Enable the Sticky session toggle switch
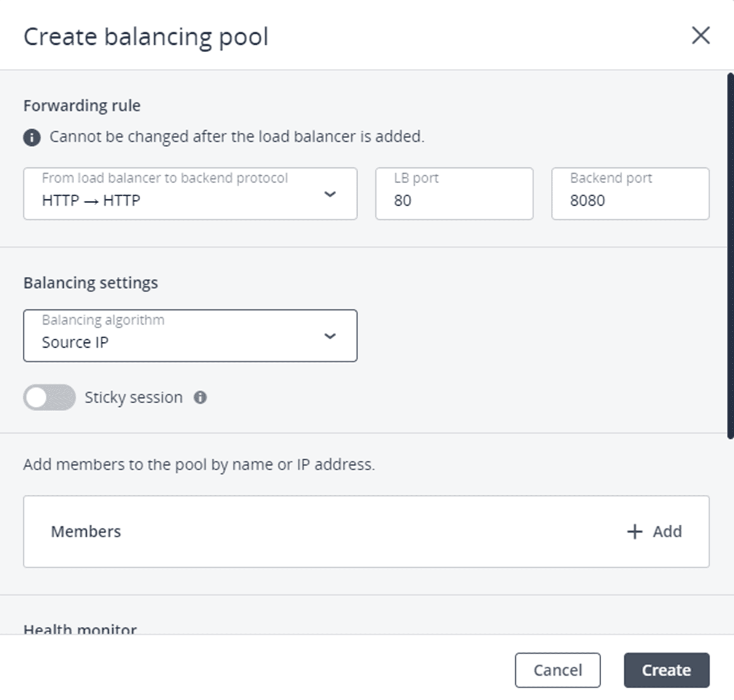 [49, 397]
